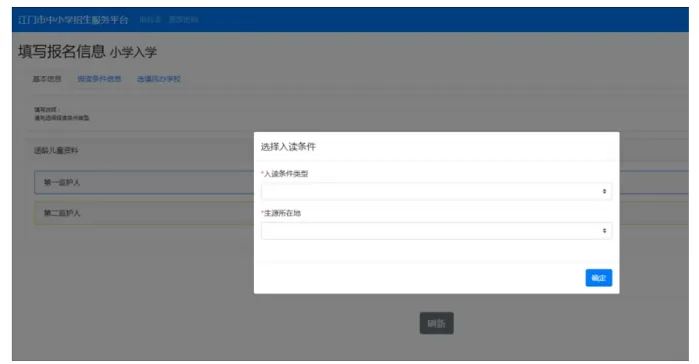Click the blue 确定 button
Viewport: 699px width, 364px height.
click(598, 278)
